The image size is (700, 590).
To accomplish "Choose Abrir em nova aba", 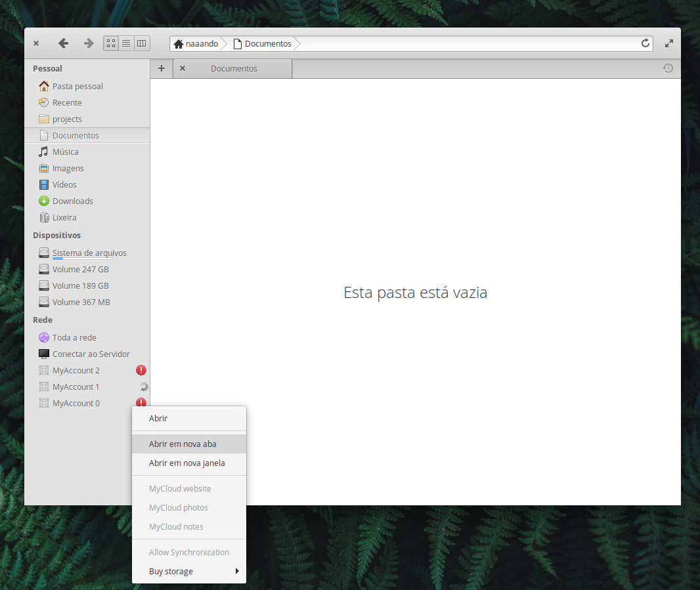I will (189, 444).
